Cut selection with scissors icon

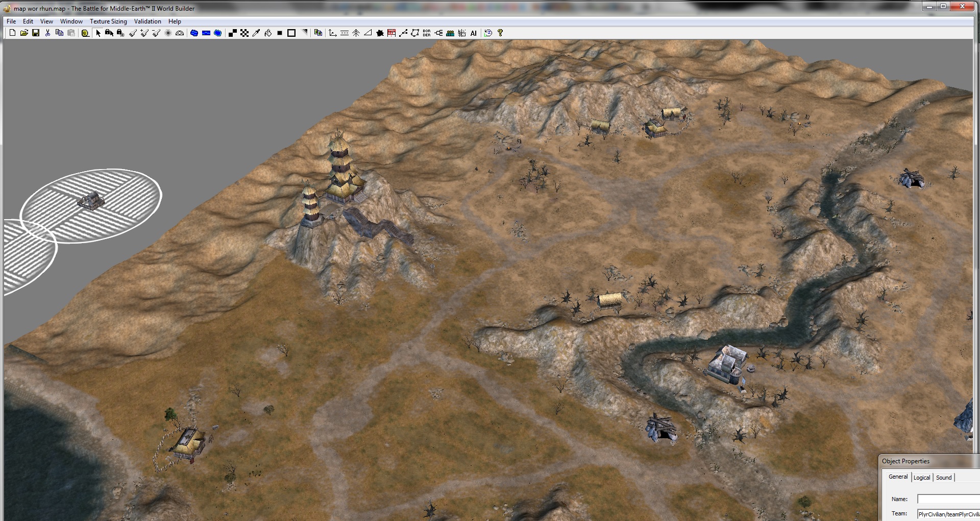(x=47, y=33)
